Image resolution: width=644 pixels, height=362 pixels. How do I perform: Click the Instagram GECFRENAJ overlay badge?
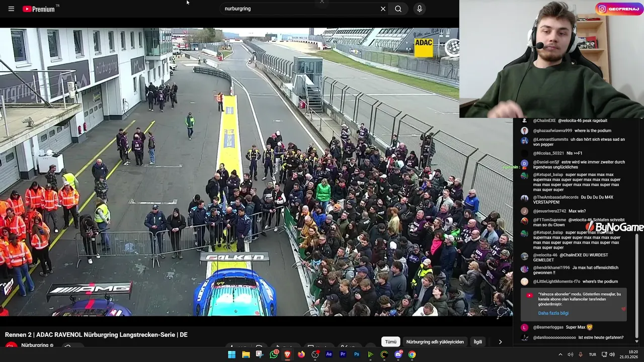click(x=619, y=9)
